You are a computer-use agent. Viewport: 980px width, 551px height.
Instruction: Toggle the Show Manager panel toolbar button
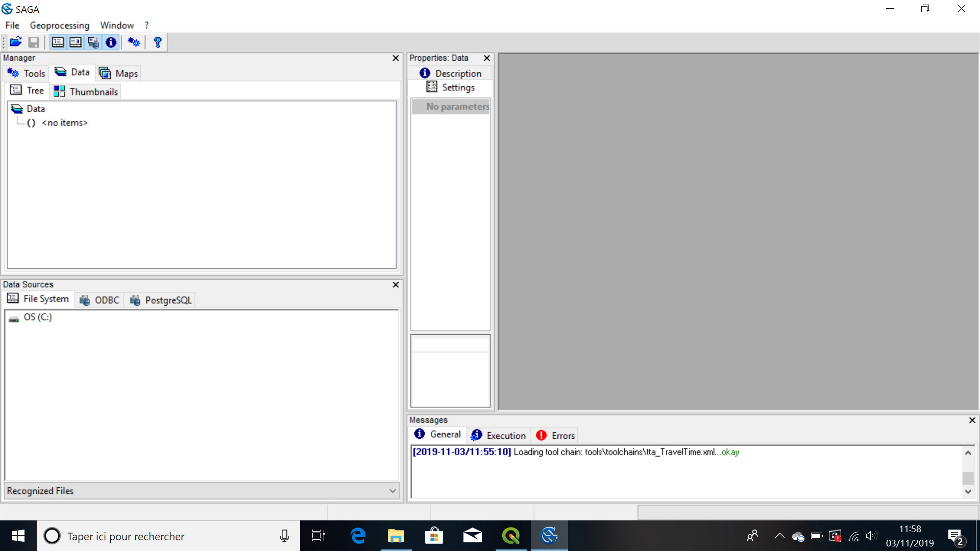coord(58,42)
